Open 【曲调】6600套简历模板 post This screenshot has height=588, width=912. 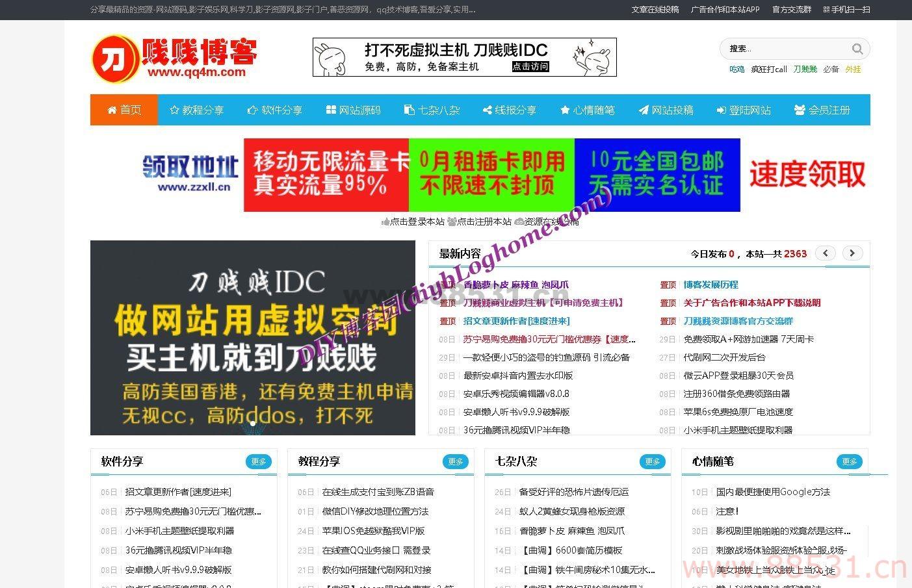coord(571,550)
